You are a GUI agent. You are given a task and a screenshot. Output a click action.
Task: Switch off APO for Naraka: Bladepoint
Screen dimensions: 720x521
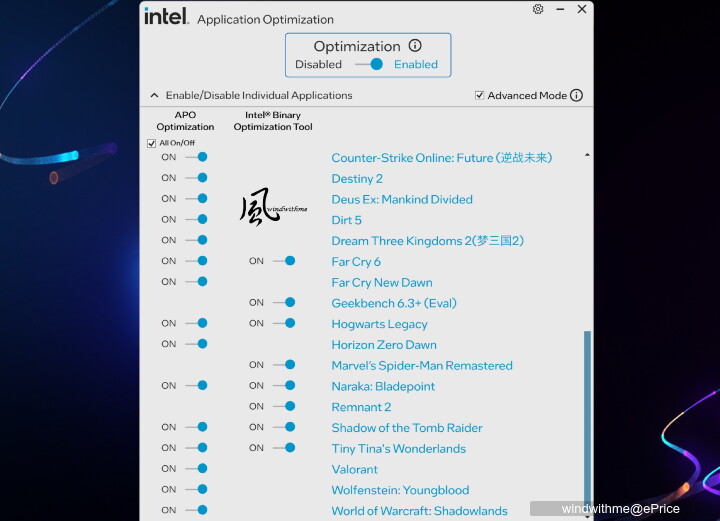pos(196,385)
